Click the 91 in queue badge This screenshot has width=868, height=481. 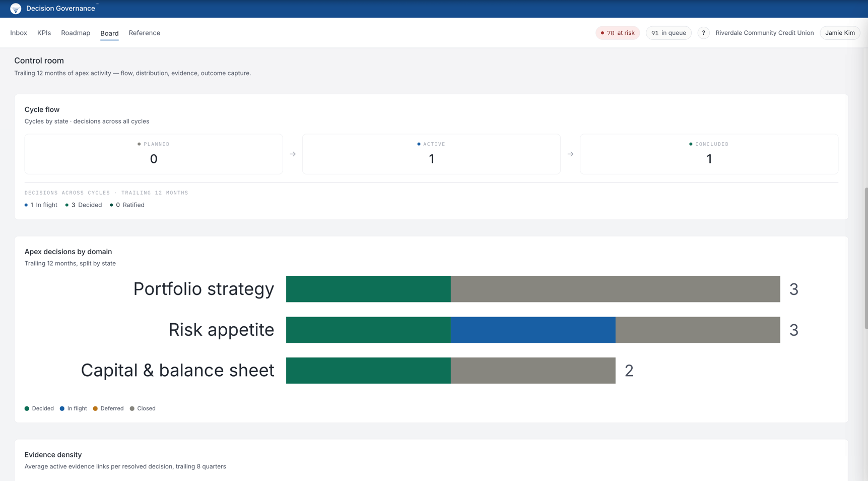(x=669, y=33)
